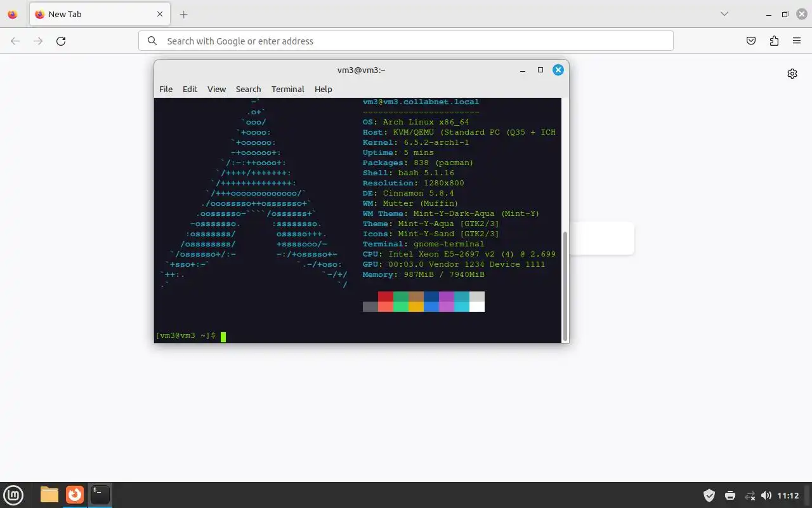Open the Linux Mint start menu
Image resolution: width=812 pixels, height=508 pixels.
pyautogui.click(x=13, y=495)
